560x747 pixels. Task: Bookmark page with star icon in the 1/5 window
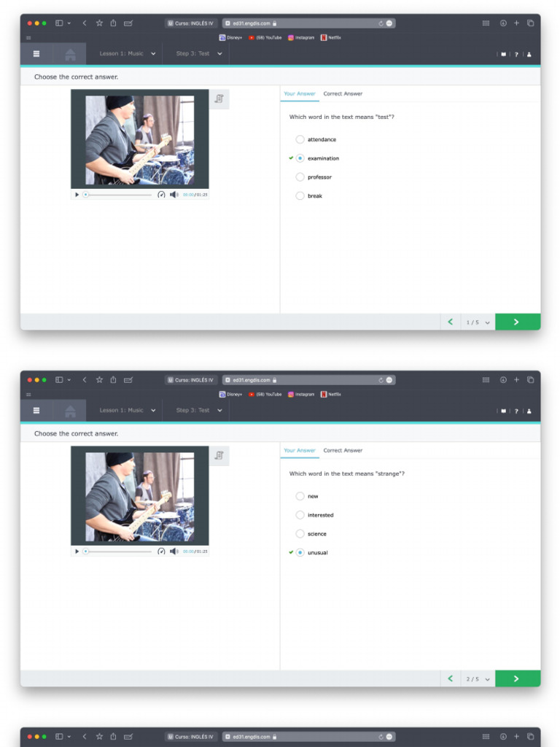point(99,23)
